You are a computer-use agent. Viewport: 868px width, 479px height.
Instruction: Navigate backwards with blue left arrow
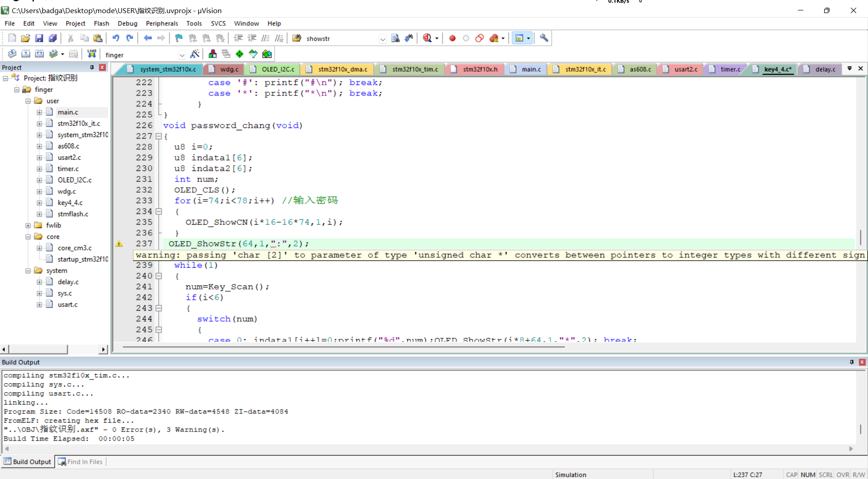[x=147, y=38]
